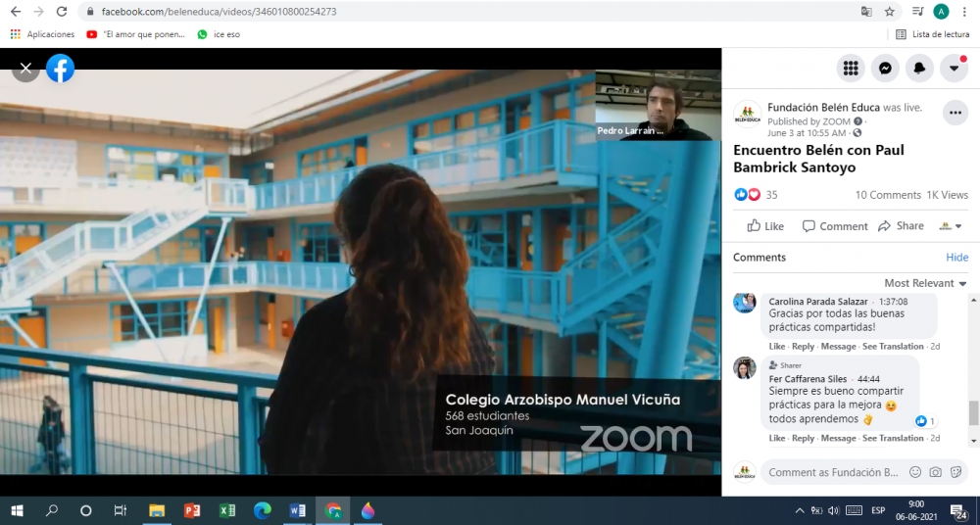Open Messenger from the top bar
The image size is (980, 525).
click(x=885, y=69)
